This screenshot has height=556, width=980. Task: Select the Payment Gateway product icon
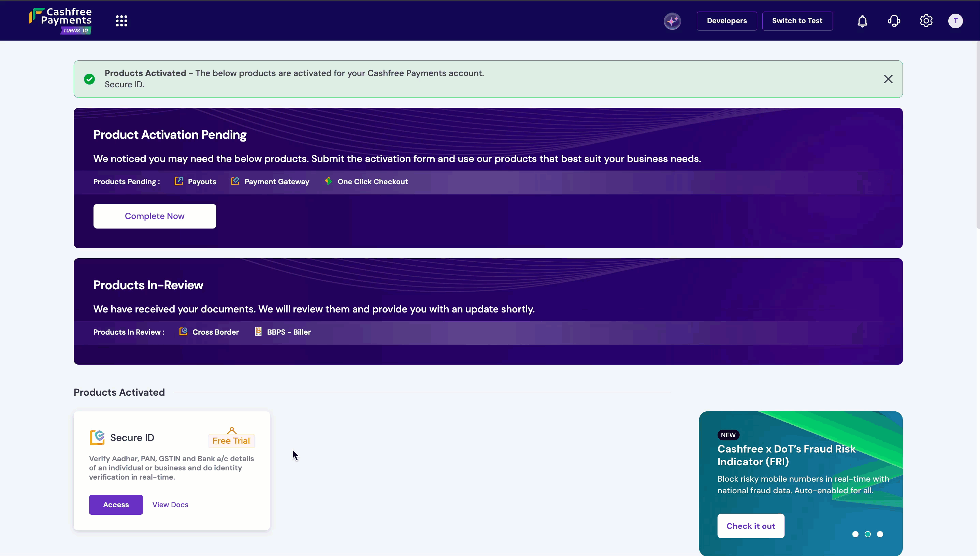pyautogui.click(x=235, y=181)
